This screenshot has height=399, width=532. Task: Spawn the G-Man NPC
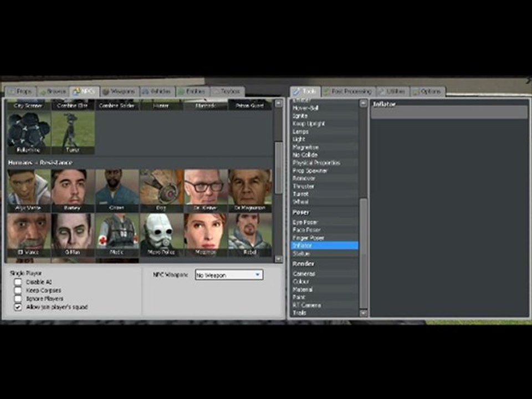(73, 235)
